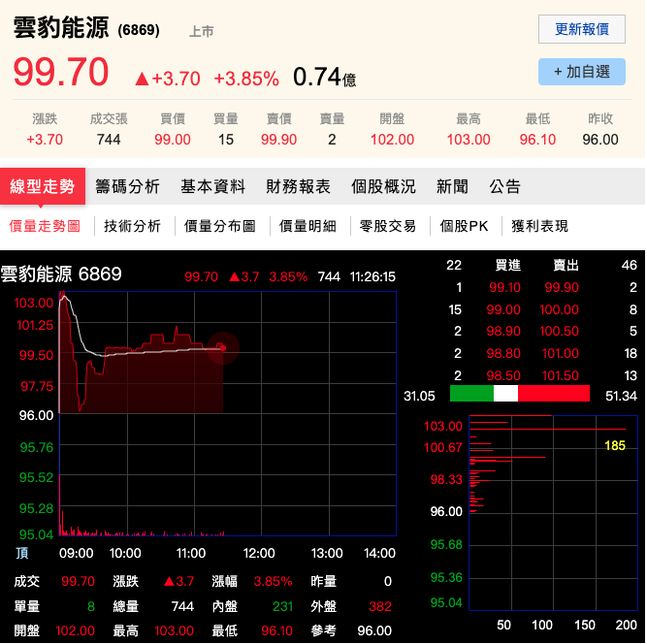This screenshot has height=644, width=647.
Task: Click the 11:00 time axis label
Action: (191, 553)
